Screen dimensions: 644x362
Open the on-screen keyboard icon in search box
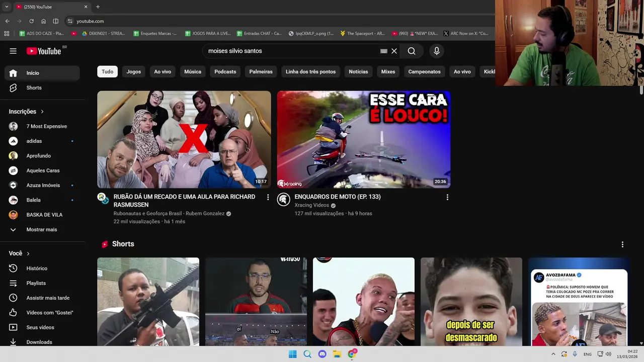(x=384, y=51)
